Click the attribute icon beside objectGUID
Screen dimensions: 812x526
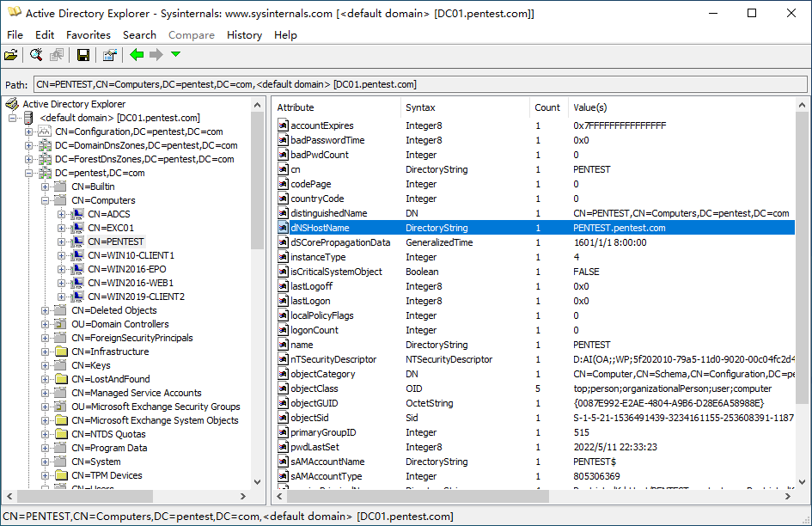coord(283,402)
